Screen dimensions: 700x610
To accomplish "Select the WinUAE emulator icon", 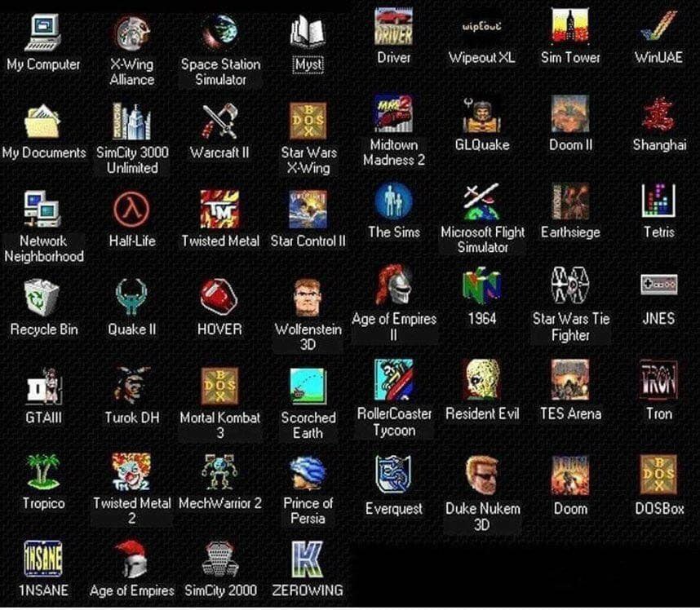I will click(658, 26).
